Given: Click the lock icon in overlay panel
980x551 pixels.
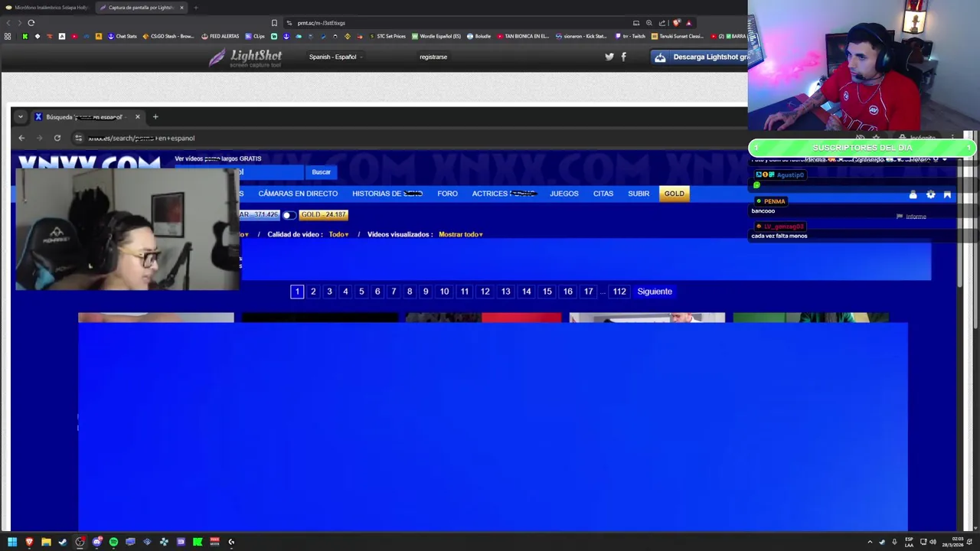Looking at the screenshot, I should (913, 194).
